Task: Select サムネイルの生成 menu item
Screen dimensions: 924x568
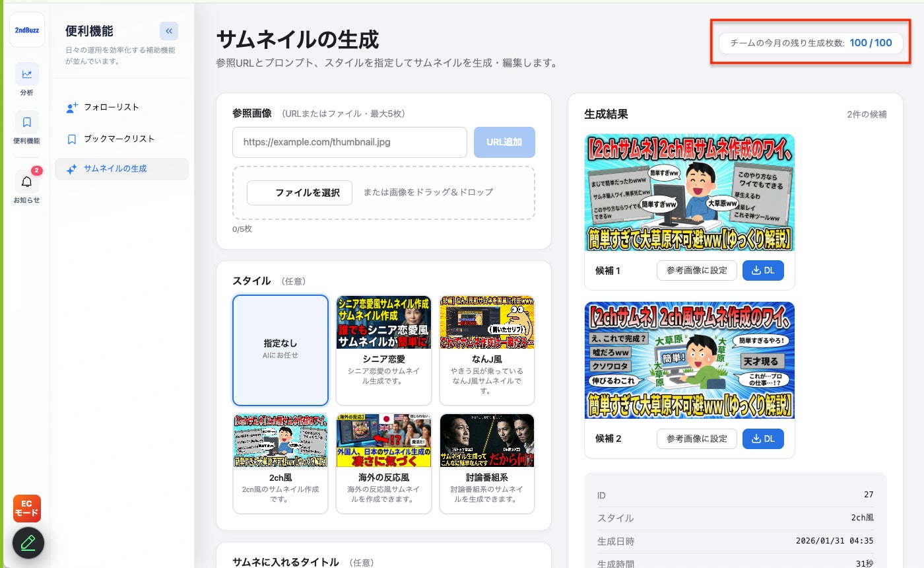Action: (x=121, y=169)
